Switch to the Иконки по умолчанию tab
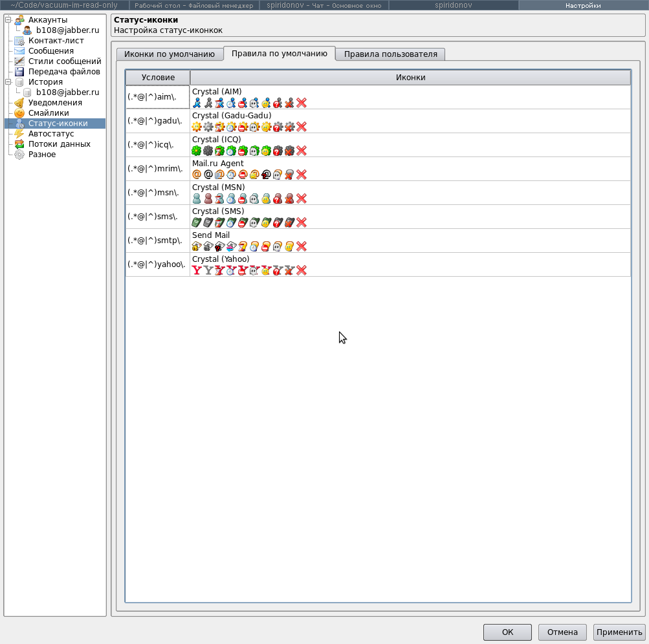Screen dimensions: 649x644 170,54
